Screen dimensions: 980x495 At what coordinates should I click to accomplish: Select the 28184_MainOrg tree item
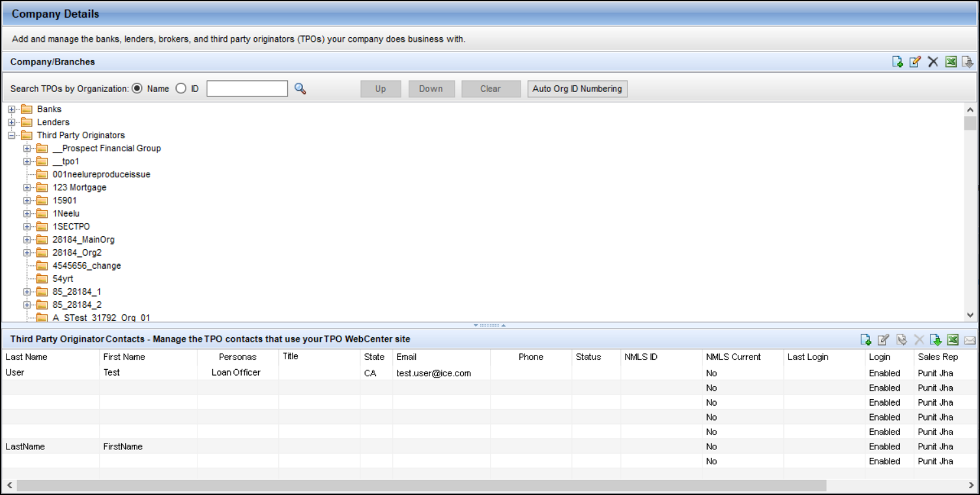[x=83, y=239]
